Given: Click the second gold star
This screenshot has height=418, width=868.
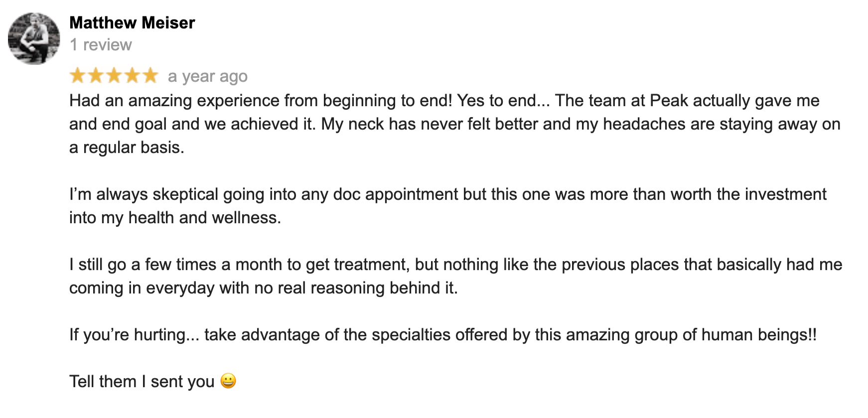Looking at the screenshot, I should (x=96, y=76).
